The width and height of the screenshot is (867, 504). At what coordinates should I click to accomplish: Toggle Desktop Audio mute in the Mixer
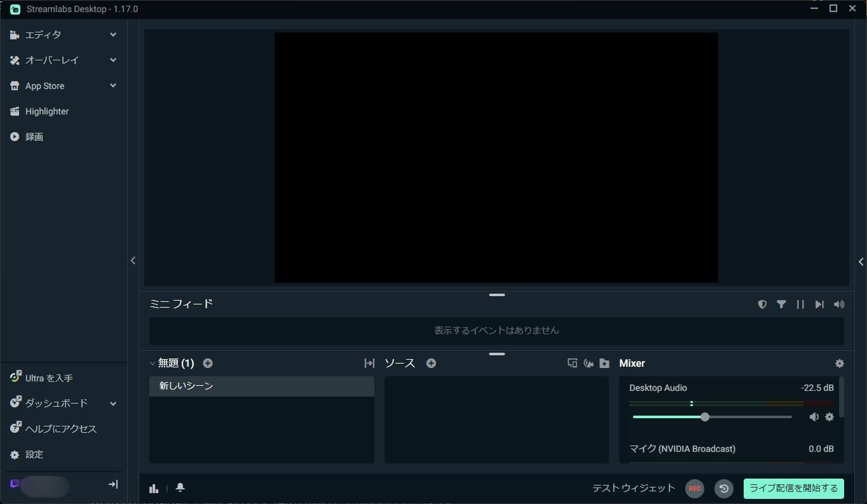tap(814, 417)
